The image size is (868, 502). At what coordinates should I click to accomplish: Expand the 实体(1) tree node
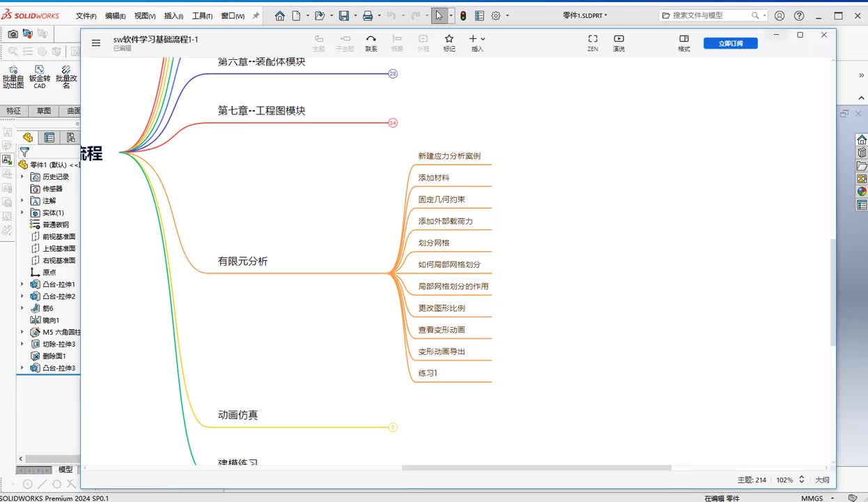tap(22, 213)
